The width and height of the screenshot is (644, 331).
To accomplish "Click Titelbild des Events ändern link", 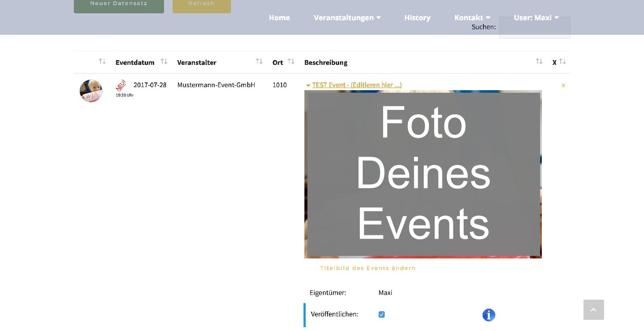I will tap(368, 268).
